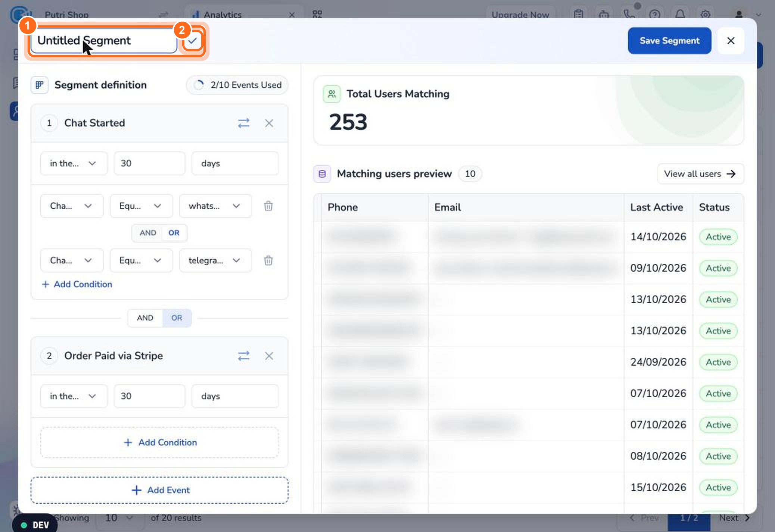Swap the Chat Started event
Image resolution: width=775 pixels, height=532 pixels.
(244, 123)
